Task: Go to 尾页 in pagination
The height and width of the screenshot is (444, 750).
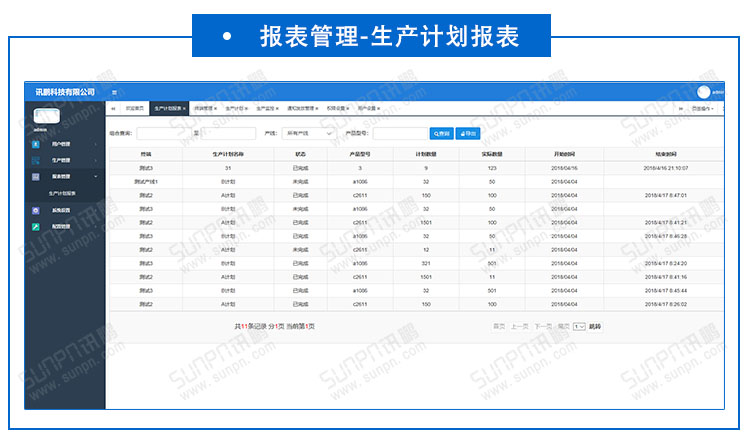Action: tap(563, 326)
